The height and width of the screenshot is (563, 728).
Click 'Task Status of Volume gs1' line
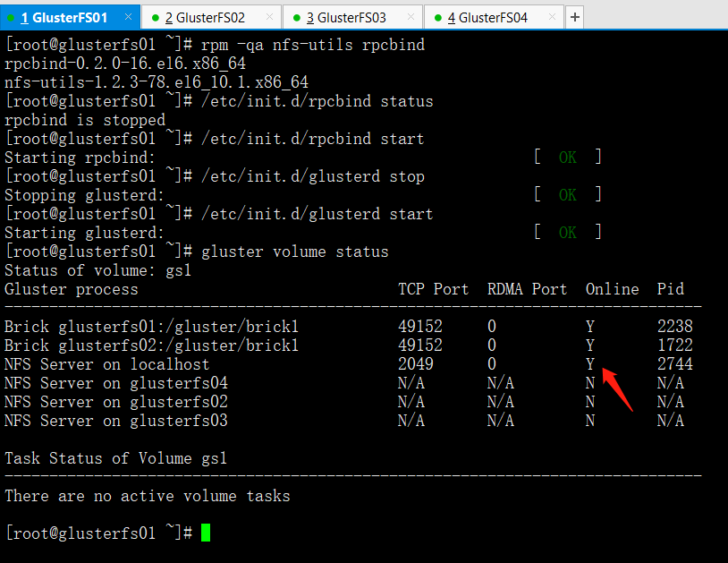(115, 458)
